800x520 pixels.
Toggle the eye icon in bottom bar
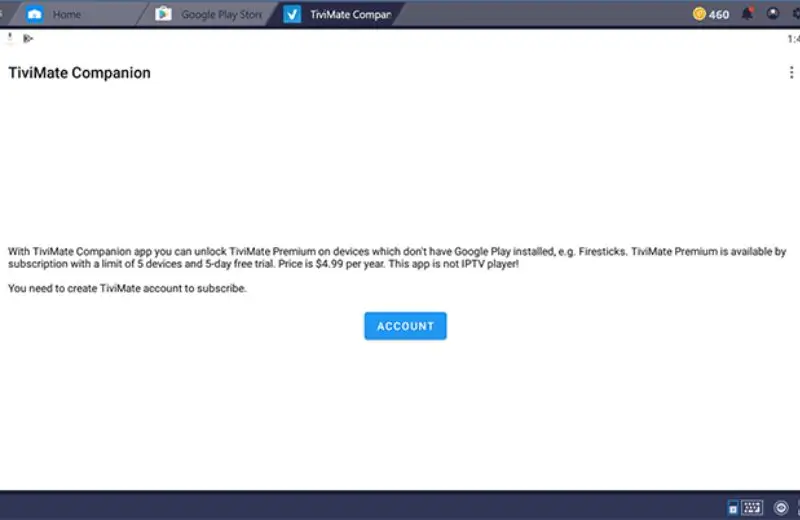click(x=780, y=507)
